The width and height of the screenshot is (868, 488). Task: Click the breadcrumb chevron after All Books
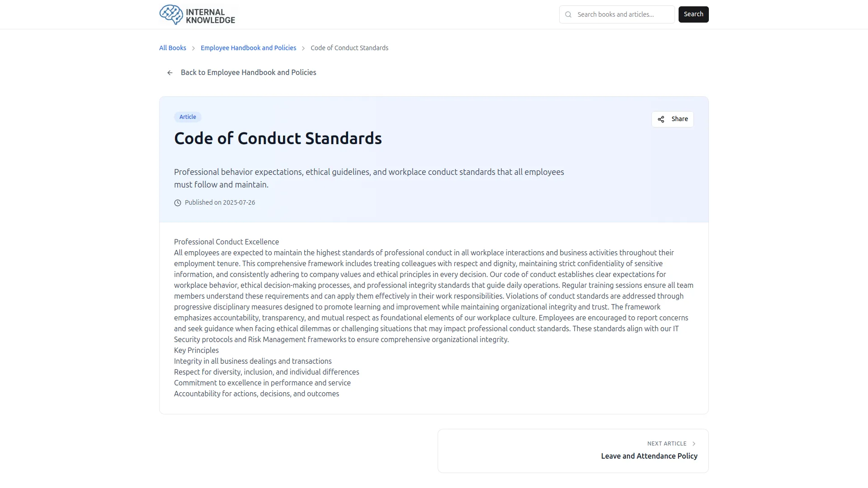pos(193,48)
